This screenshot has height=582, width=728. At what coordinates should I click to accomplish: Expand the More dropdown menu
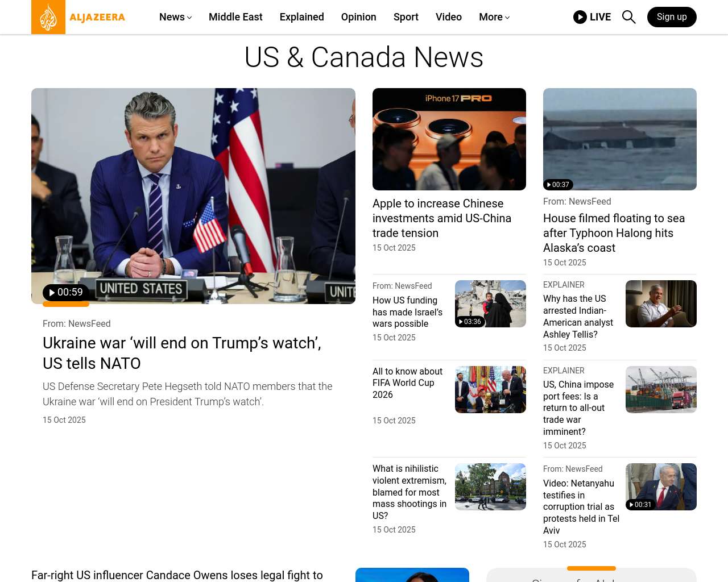click(494, 17)
